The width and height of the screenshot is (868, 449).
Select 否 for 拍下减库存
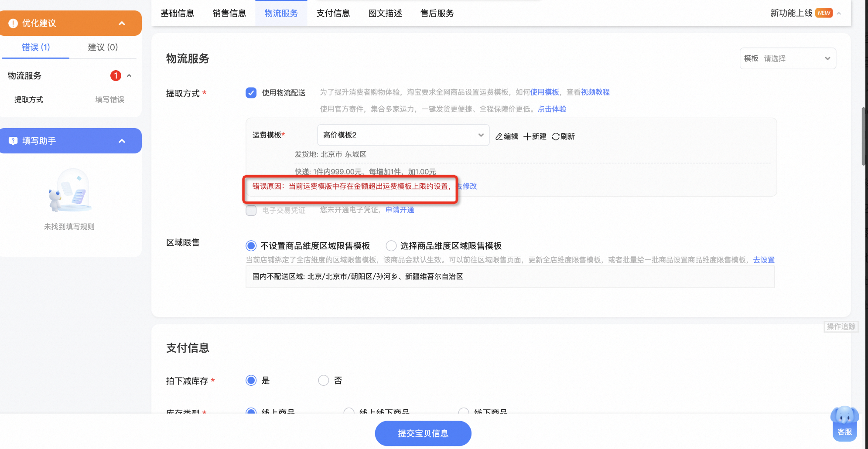point(323,381)
